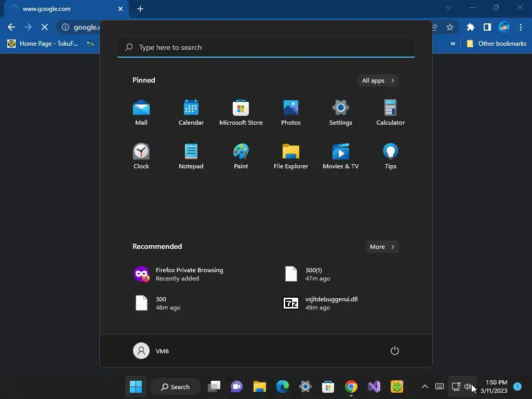Open taskbar Settings gear icon
The image size is (532, 399).
[x=305, y=387]
